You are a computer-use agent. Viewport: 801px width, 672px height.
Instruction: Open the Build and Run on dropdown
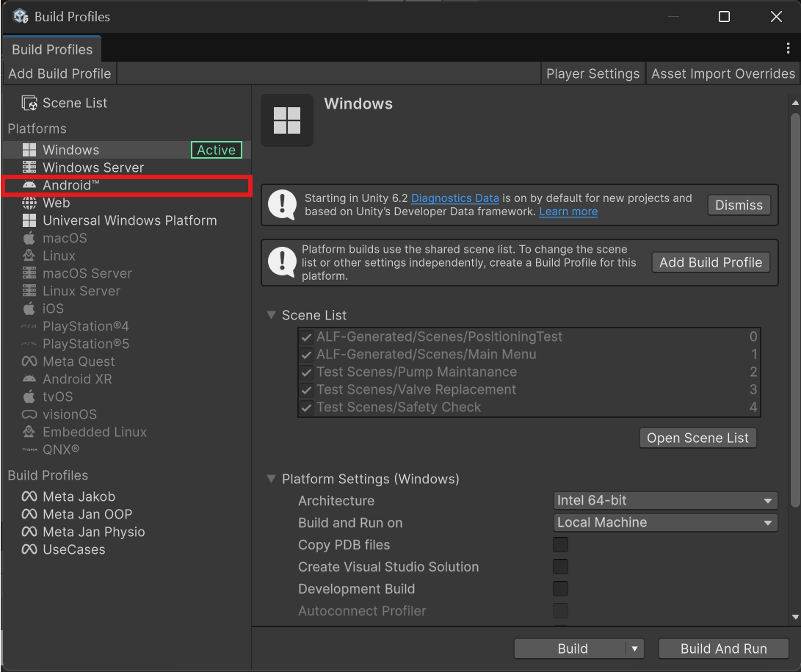pos(666,523)
